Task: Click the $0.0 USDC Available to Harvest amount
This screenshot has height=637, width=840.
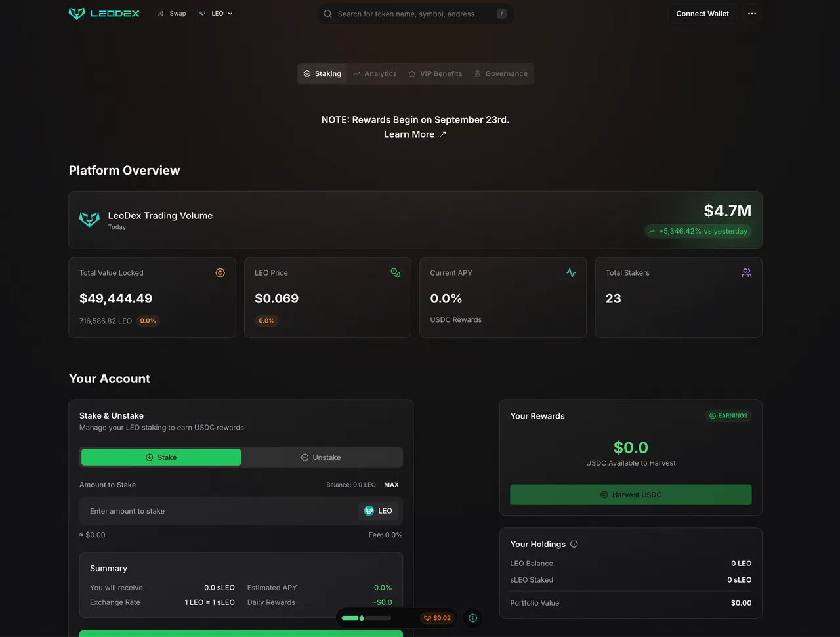Action: tap(631, 447)
